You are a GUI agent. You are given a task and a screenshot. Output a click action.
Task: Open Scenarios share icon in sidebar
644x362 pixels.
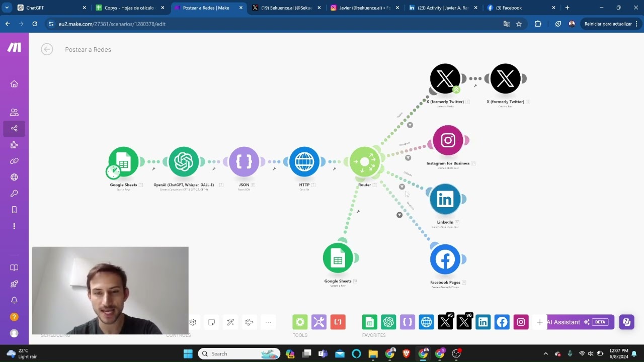click(14, 129)
